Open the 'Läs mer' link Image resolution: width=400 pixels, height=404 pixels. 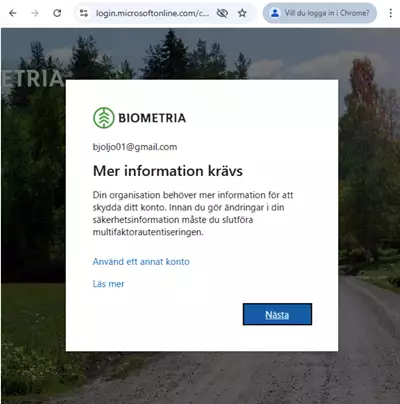pyautogui.click(x=108, y=284)
